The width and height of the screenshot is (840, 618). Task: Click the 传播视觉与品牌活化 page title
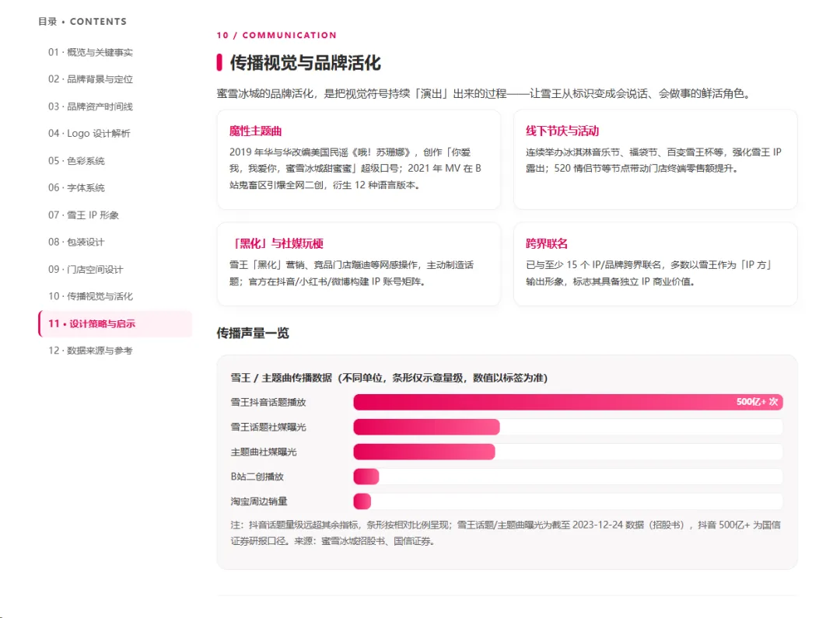point(306,63)
